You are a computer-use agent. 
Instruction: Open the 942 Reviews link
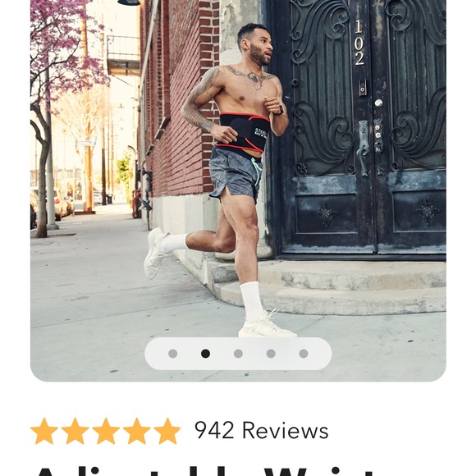[261, 430]
